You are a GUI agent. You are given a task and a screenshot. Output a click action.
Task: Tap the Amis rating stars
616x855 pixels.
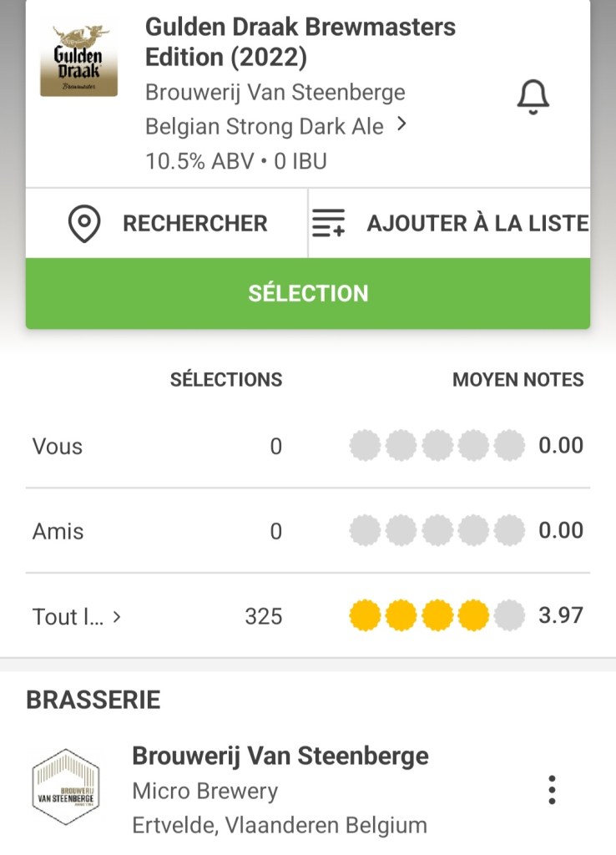[x=437, y=530]
